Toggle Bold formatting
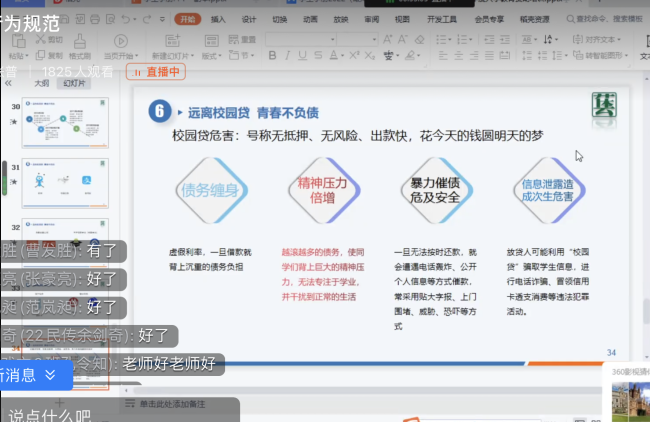 point(272,55)
